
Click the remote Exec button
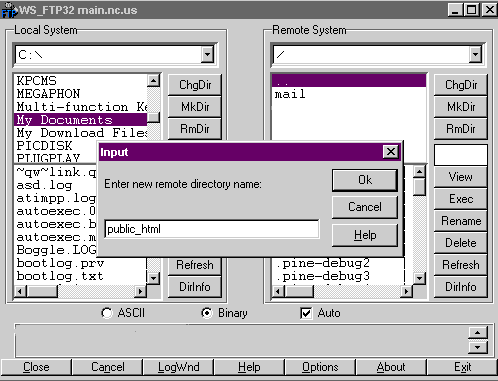[x=461, y=199]
